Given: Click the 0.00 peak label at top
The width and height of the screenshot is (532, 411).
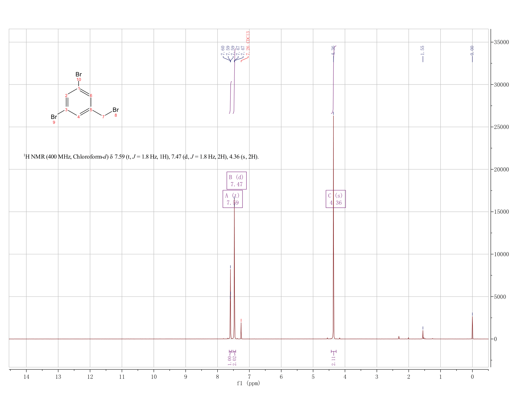Looking at the screenshot, I should pyautogui.click(x=472, y=50).
